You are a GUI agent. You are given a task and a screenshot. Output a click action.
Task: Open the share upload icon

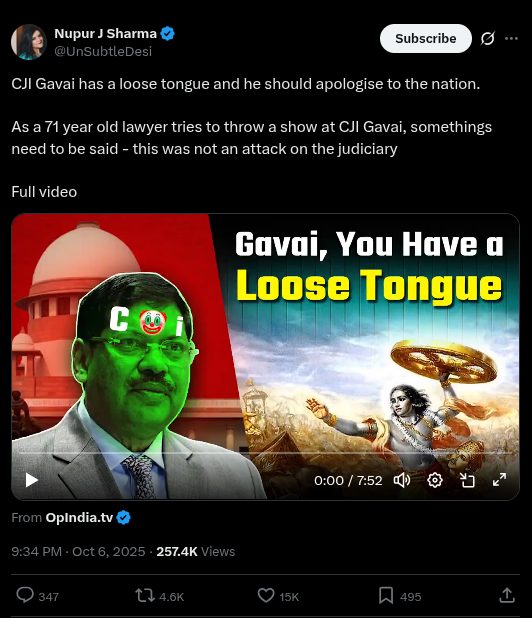pos(507,595)
